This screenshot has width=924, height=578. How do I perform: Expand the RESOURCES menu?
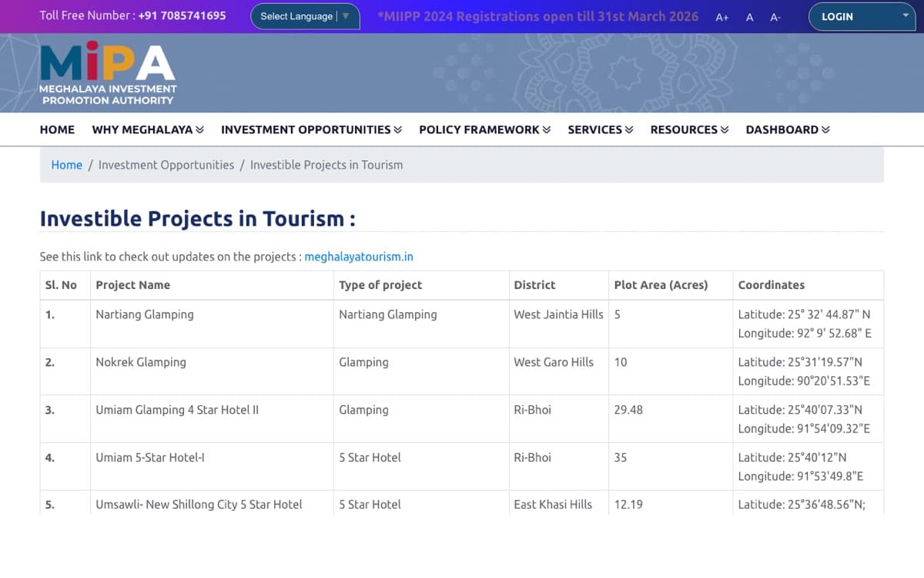pyautogui.click(x=690, y=129)
